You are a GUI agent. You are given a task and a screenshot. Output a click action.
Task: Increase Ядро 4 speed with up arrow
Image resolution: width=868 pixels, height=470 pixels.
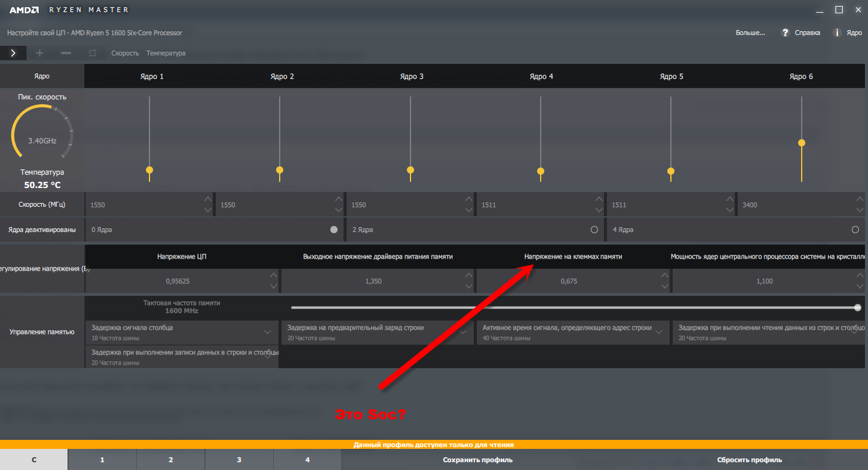click(x=598, y=199)
